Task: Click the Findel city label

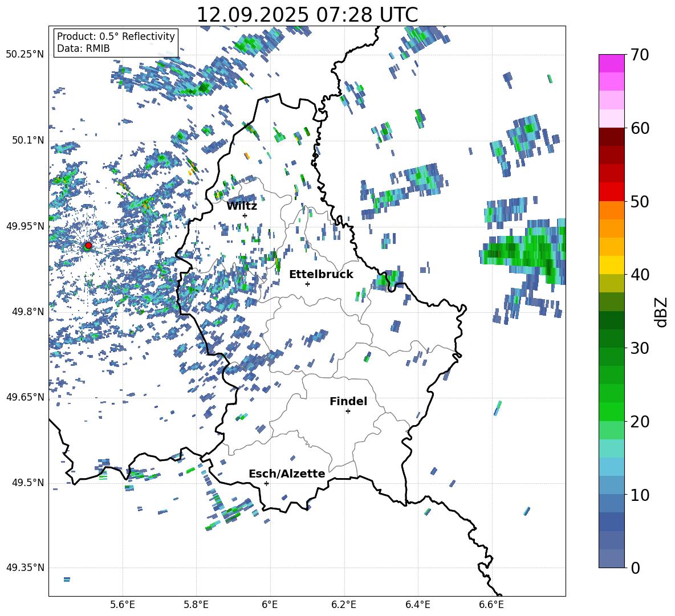Action: point(348,401)
